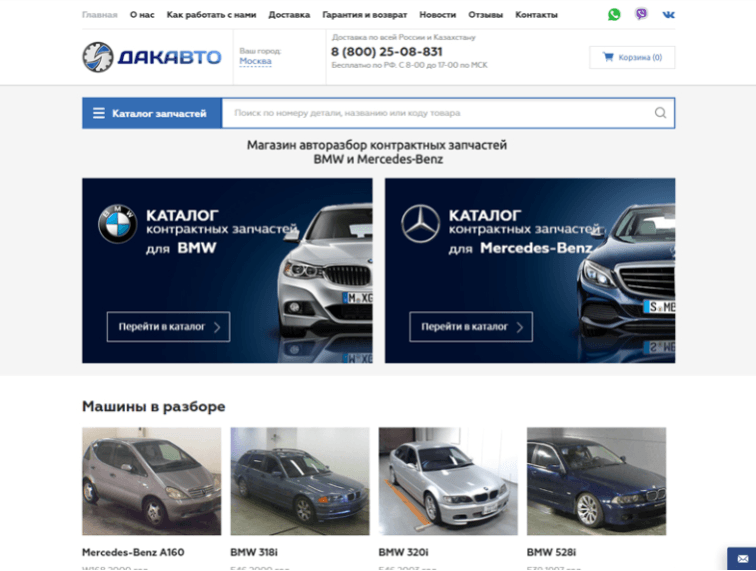756x571 pixels.
Task: Click Mercedes-Benz A160 title link
Action: tap(133, 552)
